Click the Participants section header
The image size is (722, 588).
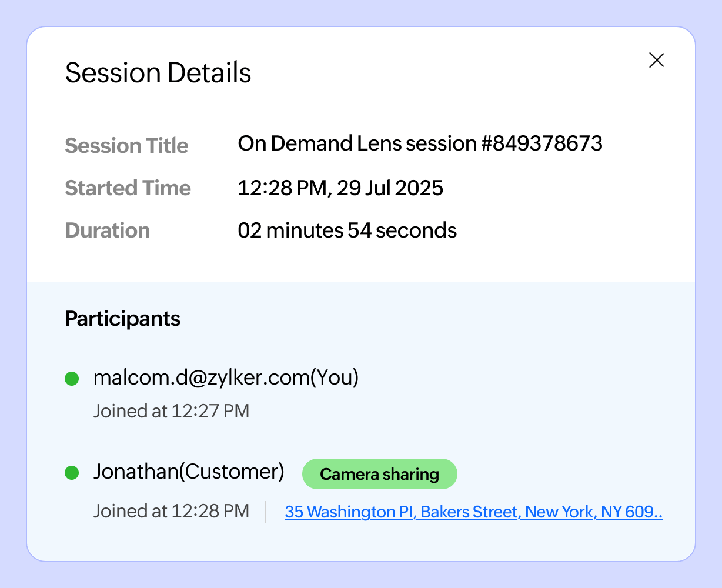[122, 319]
